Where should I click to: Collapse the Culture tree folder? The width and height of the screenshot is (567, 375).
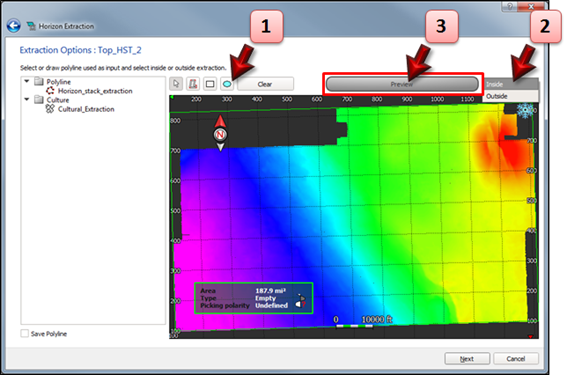[27, 99]
